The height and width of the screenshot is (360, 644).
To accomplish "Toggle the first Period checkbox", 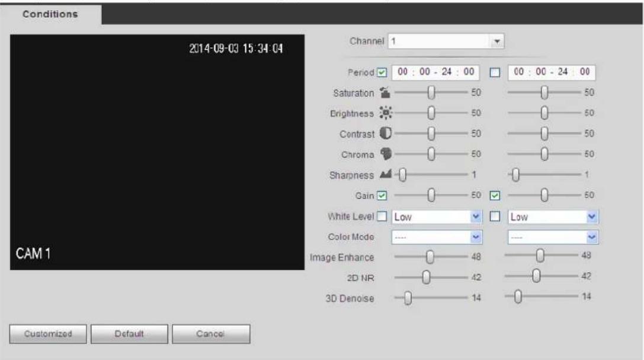I will [382, 72].
